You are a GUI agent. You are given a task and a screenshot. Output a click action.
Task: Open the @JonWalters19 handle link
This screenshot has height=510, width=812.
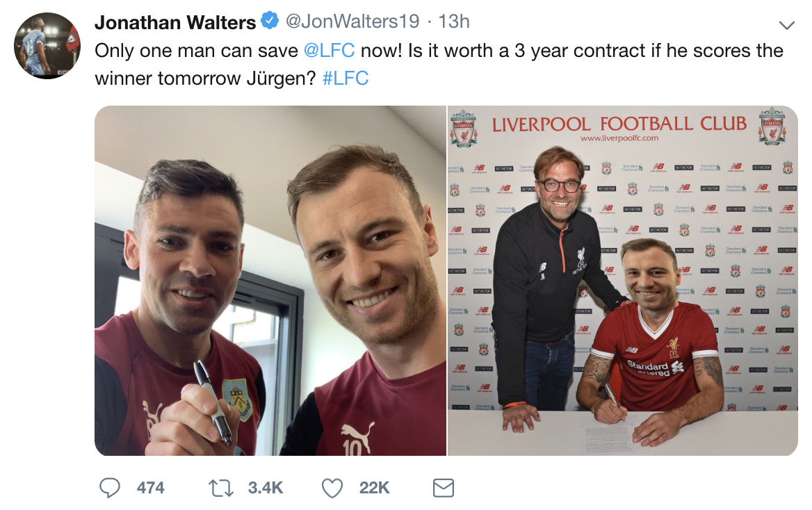click(x=352, y=22)
